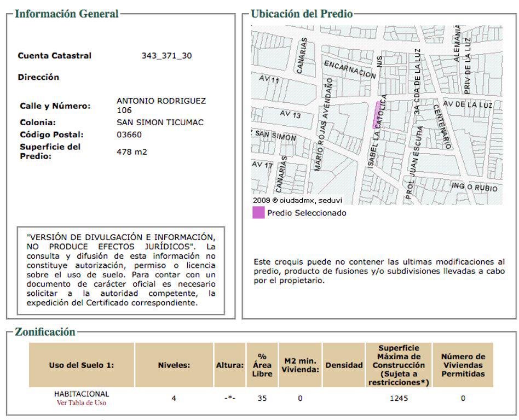Click the Predio Seleccionado legend text
519x420 pixels.
tap(307, 213)
